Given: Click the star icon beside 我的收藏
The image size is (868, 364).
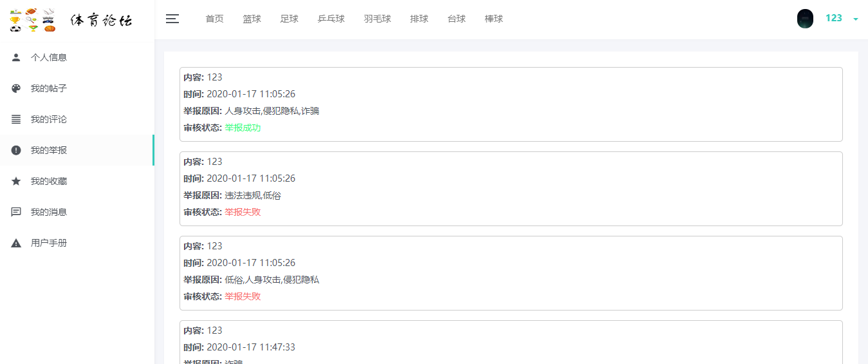Looking at the screenshot, I should pyautogui.click(x=16, y=181).
